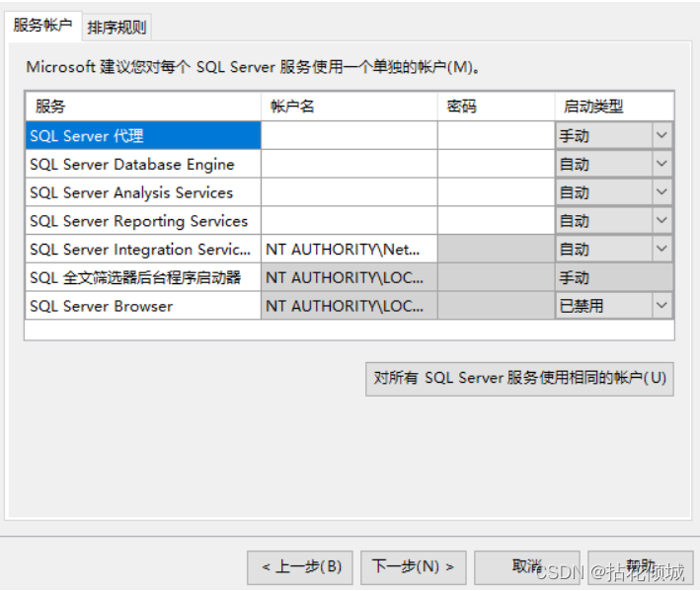Screen dimensions: 700x591
Task: Select SQL Server Integration Services row
Action: [x=143, y=249]
